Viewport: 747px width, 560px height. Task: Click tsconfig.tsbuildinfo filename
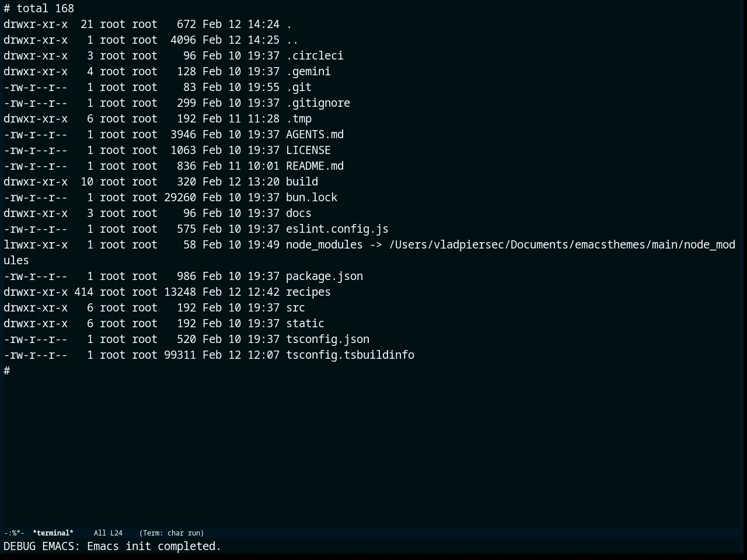click(x=350, y=355)
